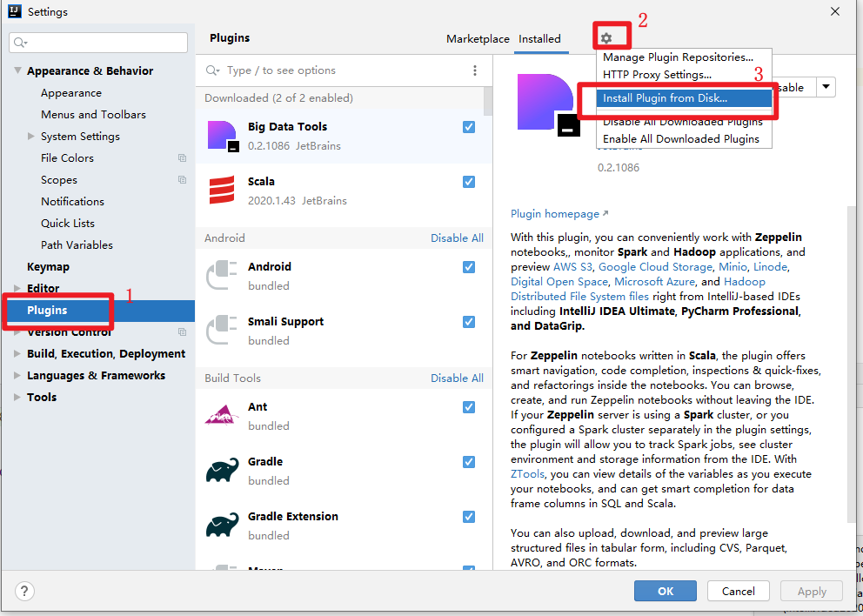863x616 pixels.
Task: Open the Google Cloud Storage link
Action: [x=655, y=267]
